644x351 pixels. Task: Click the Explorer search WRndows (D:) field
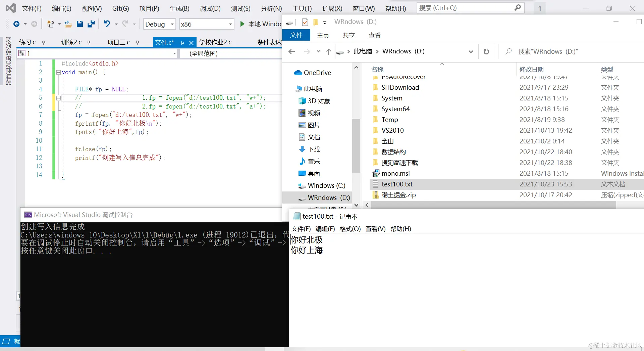[x=571, y=51]
